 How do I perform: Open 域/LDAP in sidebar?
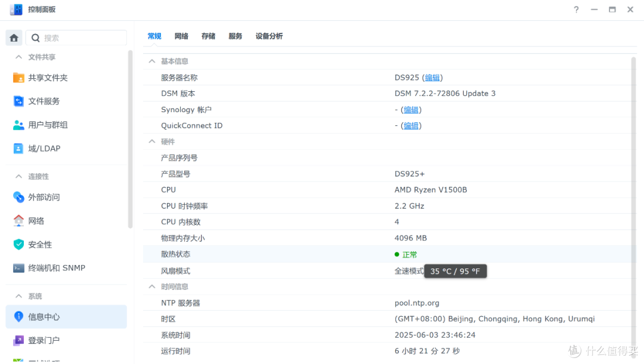(44, 149)
